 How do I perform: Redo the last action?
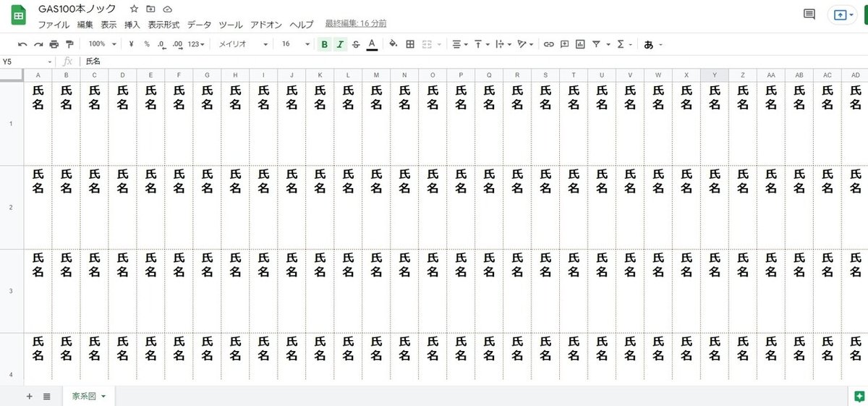(x=38, y=44)
